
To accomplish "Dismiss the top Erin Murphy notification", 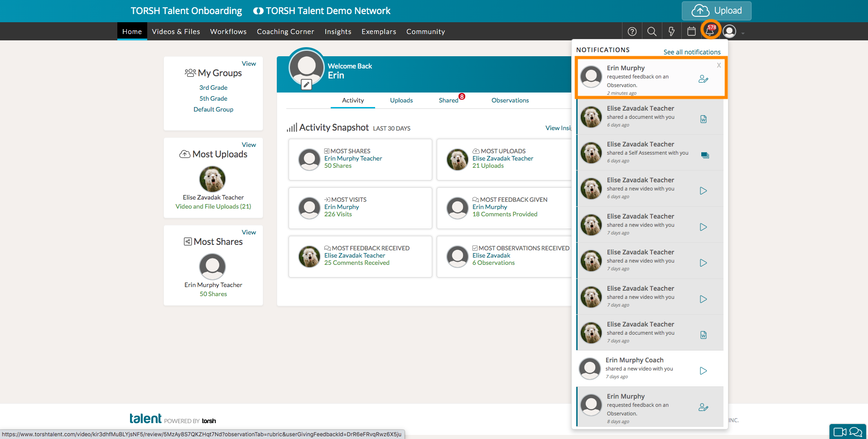I will pyautogui.click(x=719, y=65).
